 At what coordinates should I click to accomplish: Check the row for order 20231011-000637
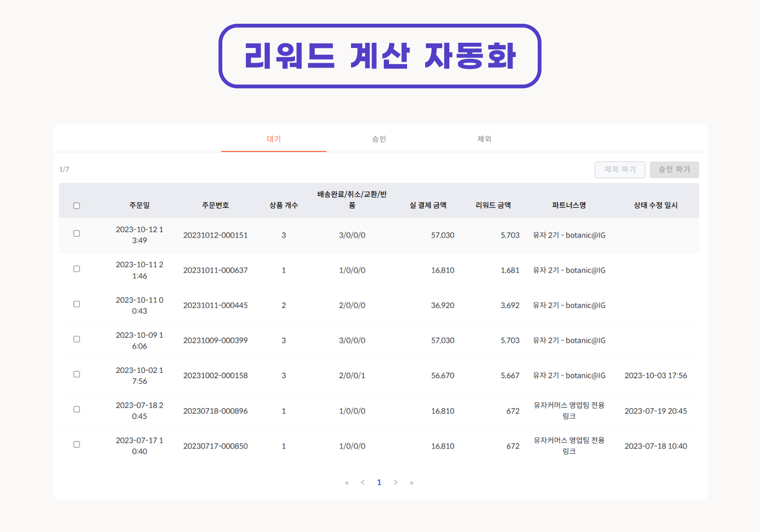[x=76, y=268]
